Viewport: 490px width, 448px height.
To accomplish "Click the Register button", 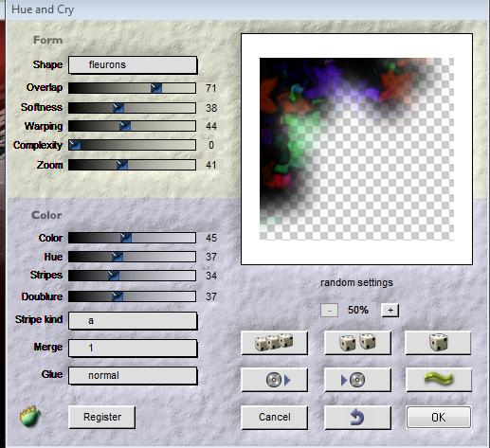I will [x=102, y=417].
